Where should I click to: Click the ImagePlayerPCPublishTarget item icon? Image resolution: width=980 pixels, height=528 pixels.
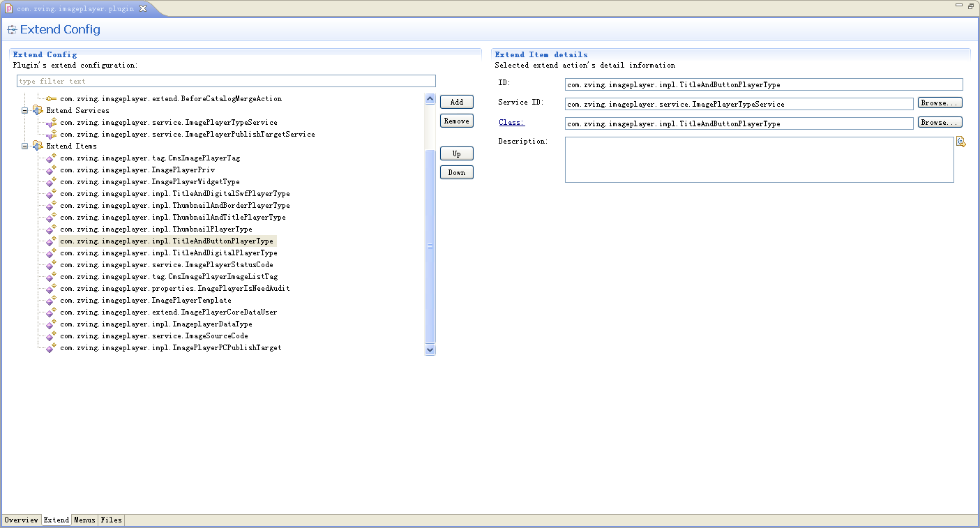pyautogui.click(x=51, y=348)
